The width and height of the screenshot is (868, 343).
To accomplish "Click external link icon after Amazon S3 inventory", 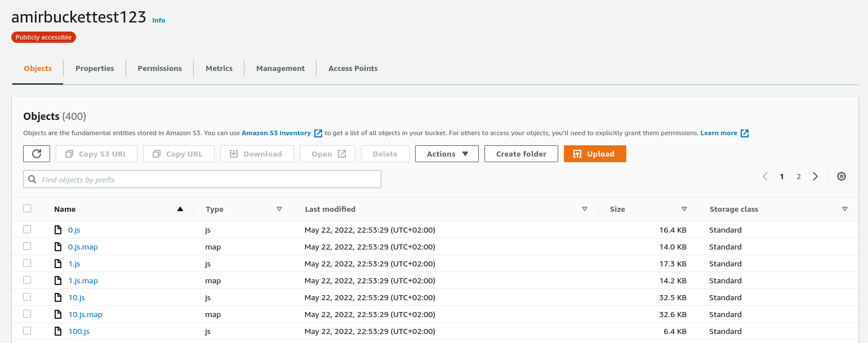I will coord(318,133).
